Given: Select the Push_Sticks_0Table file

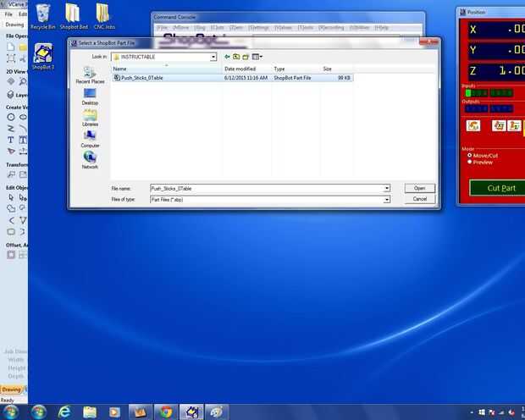Looking at the screenshot, I should coord(232,78).
